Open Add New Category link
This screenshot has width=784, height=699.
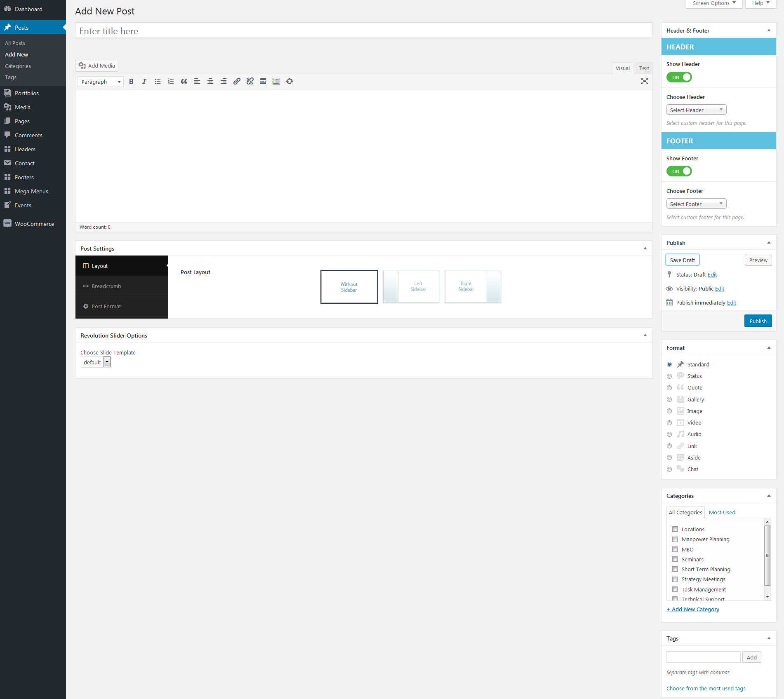(x=692, y=609)
